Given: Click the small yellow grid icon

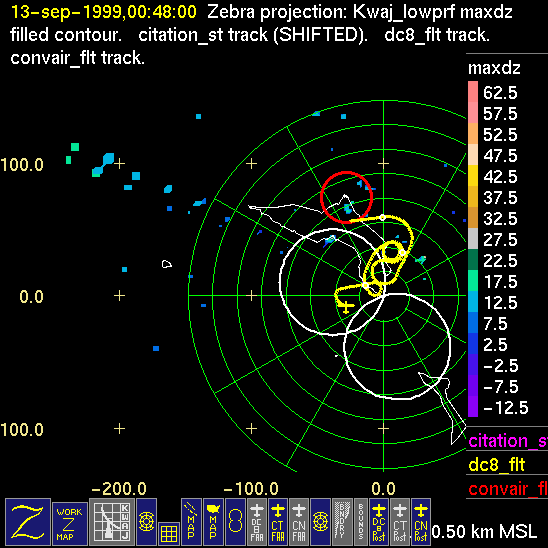Looking at the screenshot, I should [169, 534].
